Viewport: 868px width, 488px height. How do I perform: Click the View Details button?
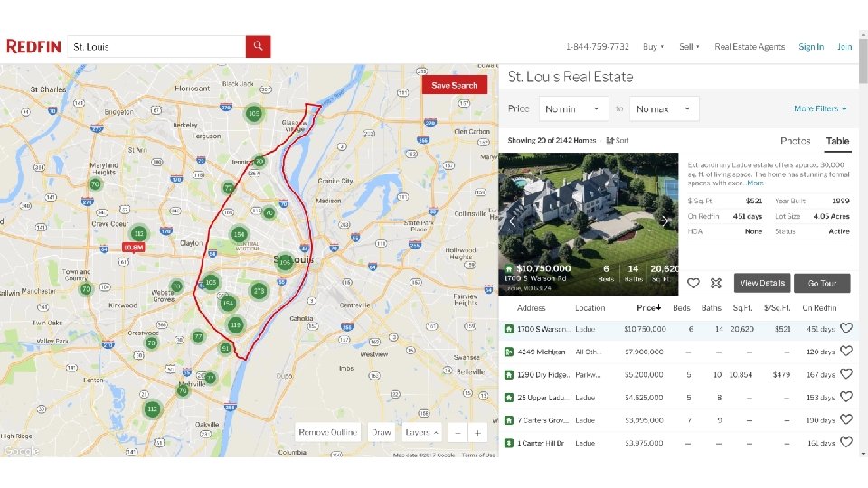(x=762, y=283)
